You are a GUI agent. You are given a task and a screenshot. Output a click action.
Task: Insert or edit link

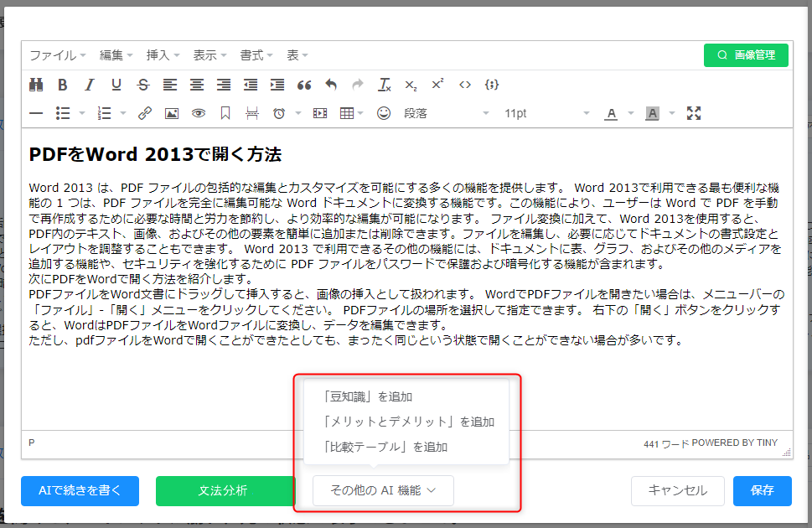pos(145,113)
